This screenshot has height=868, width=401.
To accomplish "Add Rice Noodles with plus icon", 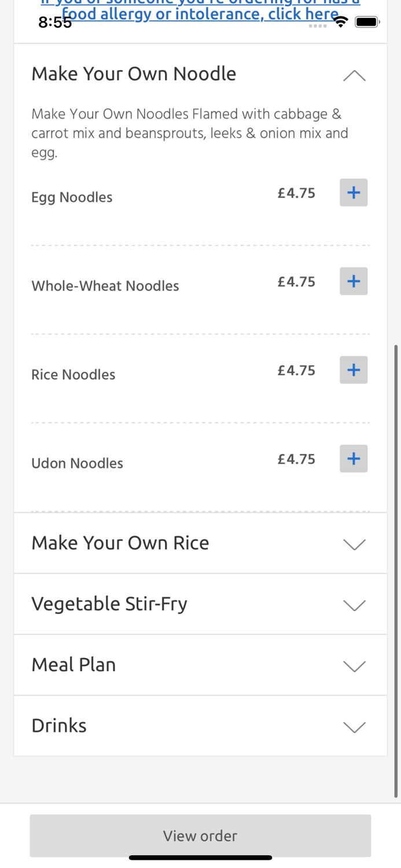I will click(x=354, y=370).
